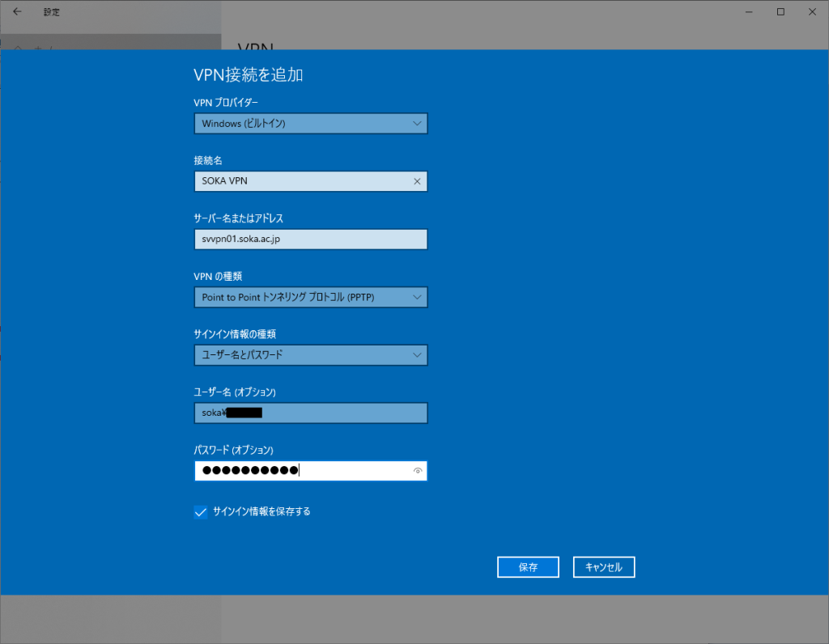
Task: Open the VPN の種類 dropdown
Action: pyautogui.click(x=311, y=298)
